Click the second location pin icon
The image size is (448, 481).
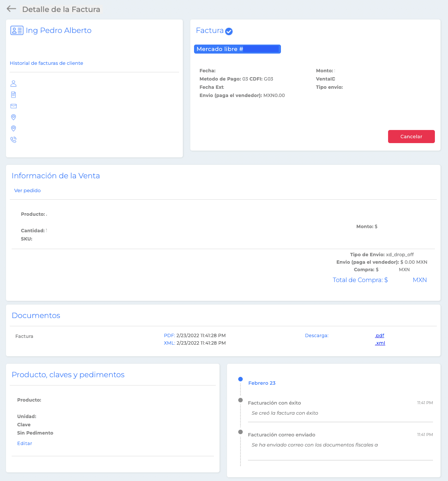(x=13, y=128)
